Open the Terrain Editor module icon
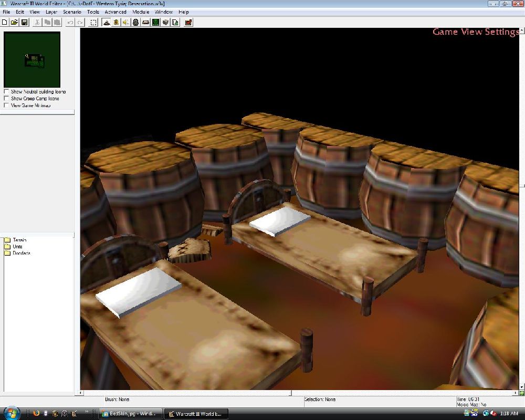 [x=107, y=23]
